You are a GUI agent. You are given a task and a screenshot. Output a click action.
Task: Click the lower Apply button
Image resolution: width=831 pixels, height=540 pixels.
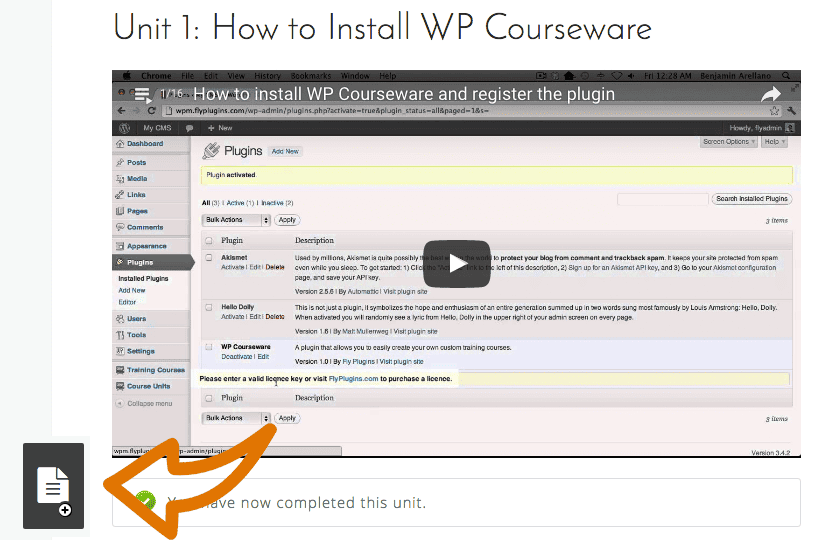287,418
